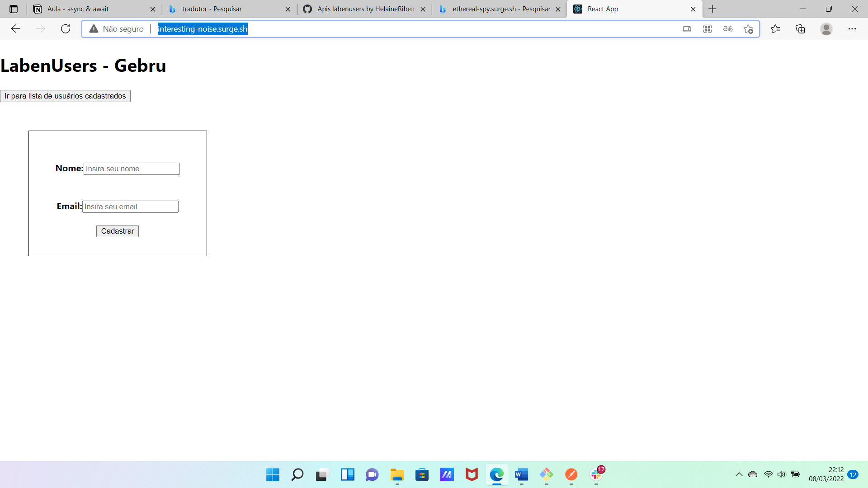Click the Nome: label
Screen dimensions: 868x488
[x=69, y=168]
